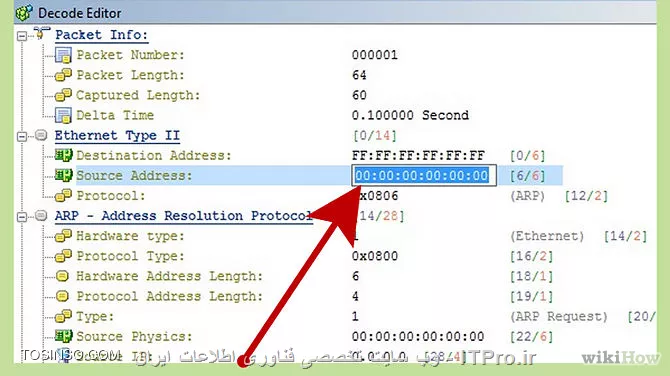Click the Protocol Address Length value 4
The width and height of the screenshot is (670, 376).
click(356, 296)
